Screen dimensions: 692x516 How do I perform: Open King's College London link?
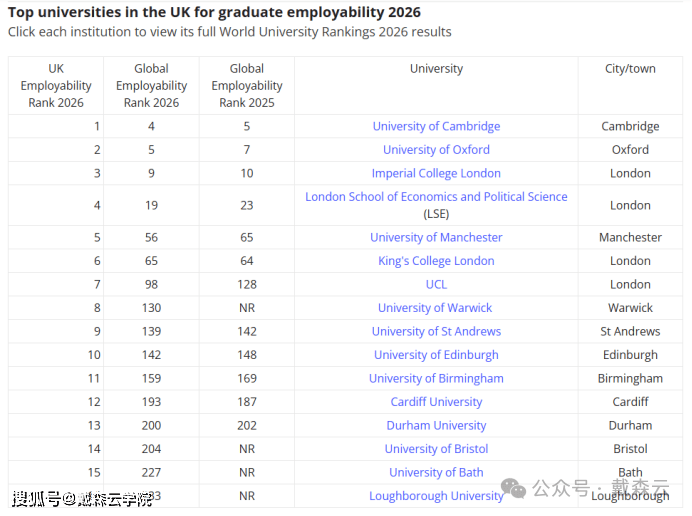(x=436, y=261)
